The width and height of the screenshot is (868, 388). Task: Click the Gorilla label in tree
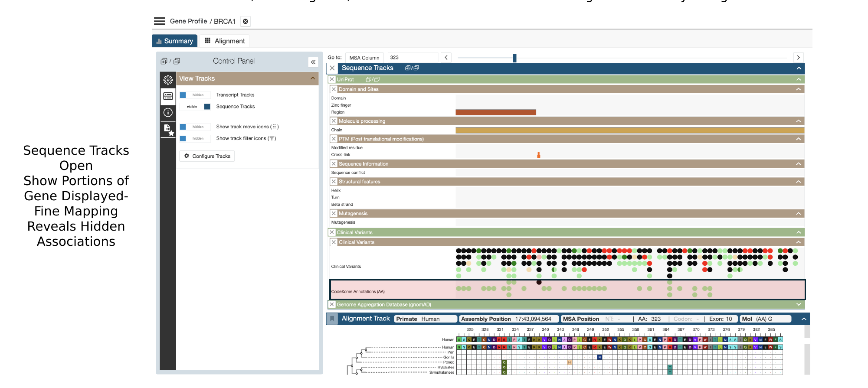(449, 358)
